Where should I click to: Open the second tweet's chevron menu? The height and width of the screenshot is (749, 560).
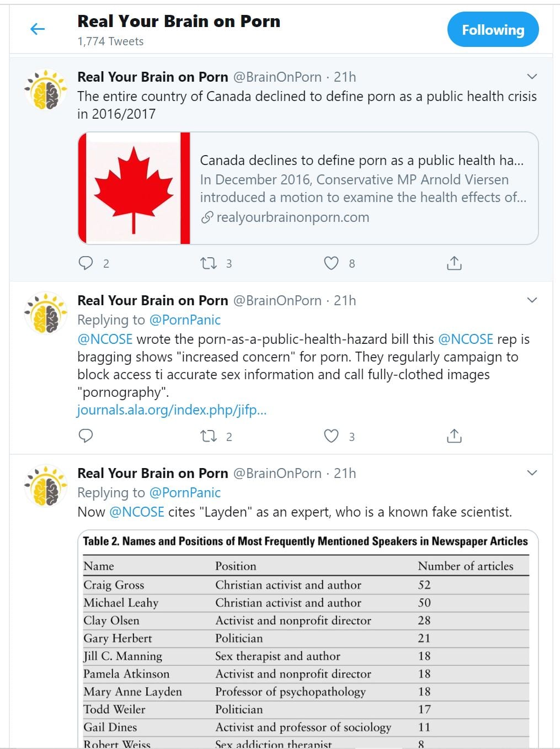(532, 300)
